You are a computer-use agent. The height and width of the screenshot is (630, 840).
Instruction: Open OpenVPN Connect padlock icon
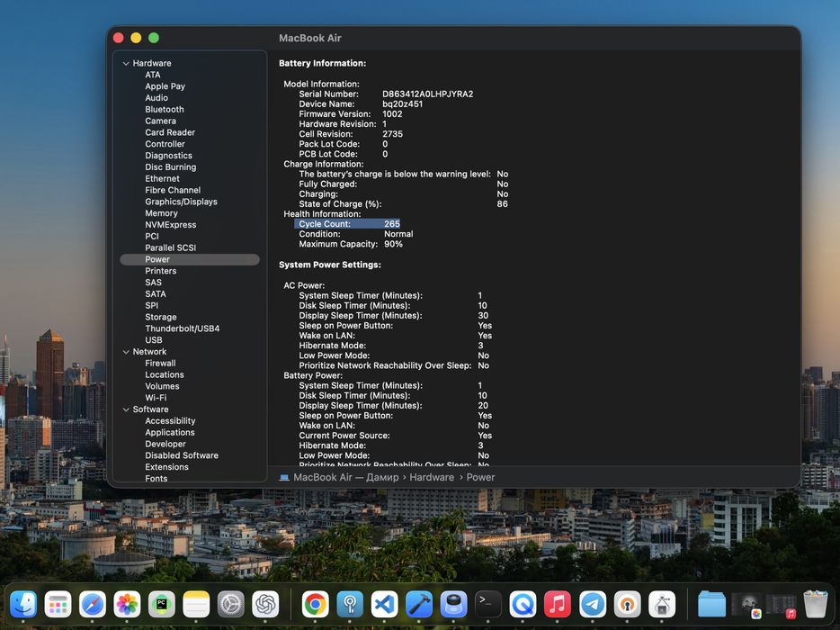click(628, 604)
